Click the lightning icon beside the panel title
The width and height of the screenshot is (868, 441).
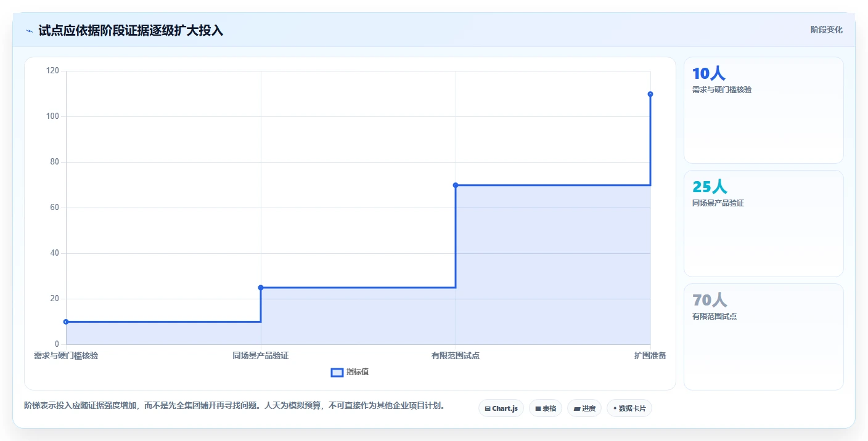coord(29,31)
